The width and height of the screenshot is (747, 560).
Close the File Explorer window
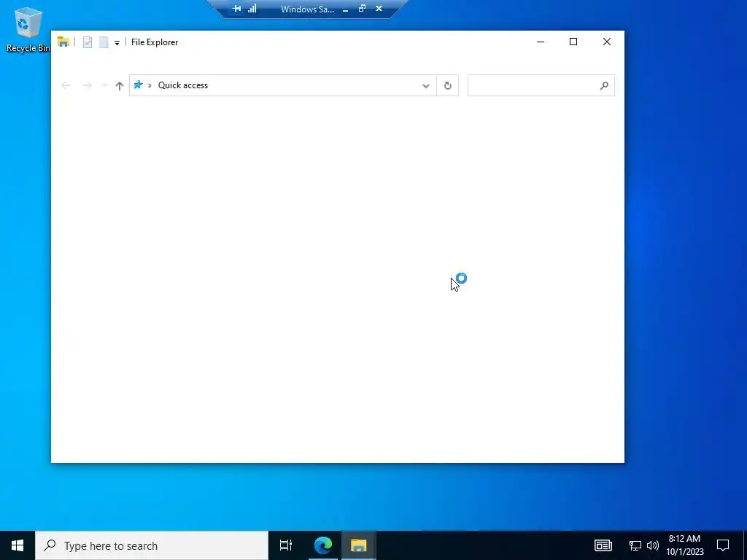tap(607, 42)
